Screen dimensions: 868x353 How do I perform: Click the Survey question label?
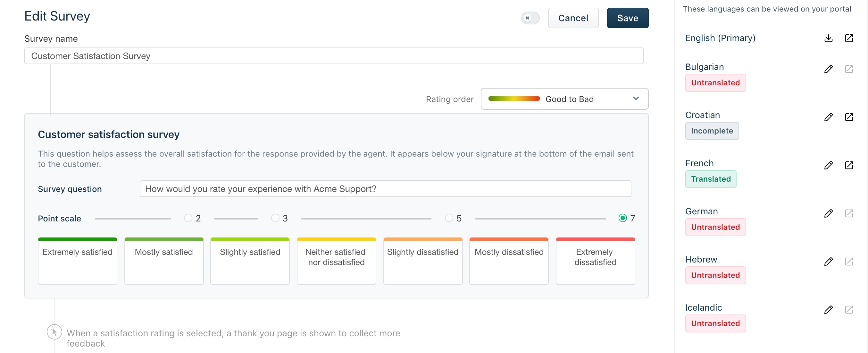70,189
